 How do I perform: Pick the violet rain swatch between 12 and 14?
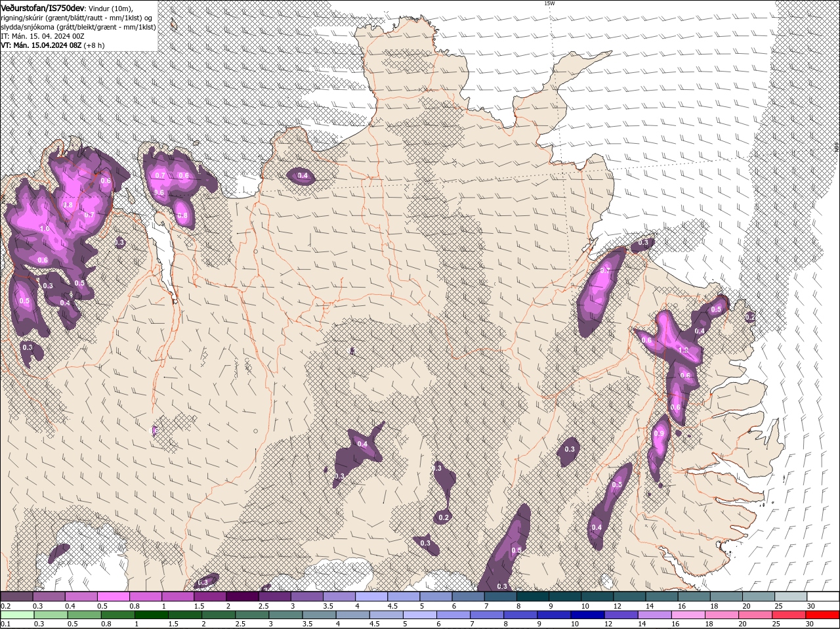(622, 615)
